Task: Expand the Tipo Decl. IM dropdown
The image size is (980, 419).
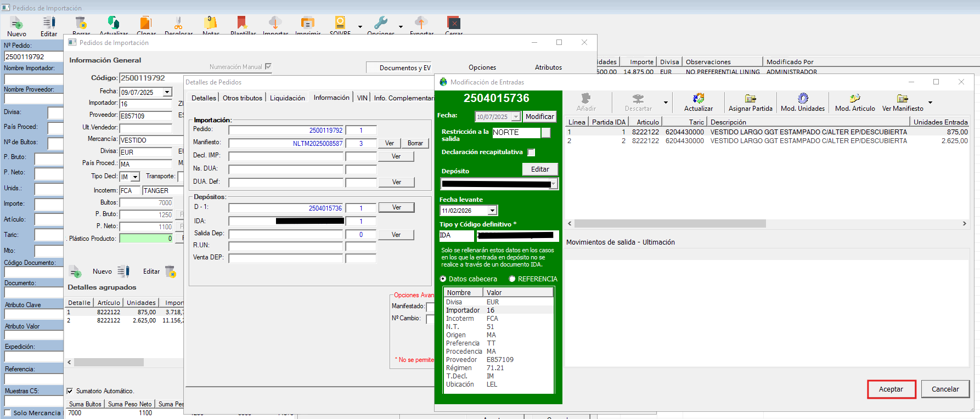Action: click(x=135, y=177)
